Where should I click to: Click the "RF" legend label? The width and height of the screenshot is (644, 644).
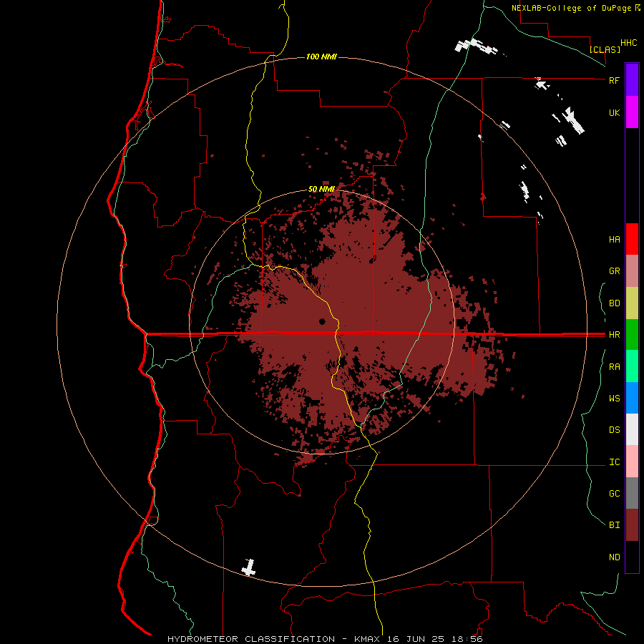pos(614,80)
